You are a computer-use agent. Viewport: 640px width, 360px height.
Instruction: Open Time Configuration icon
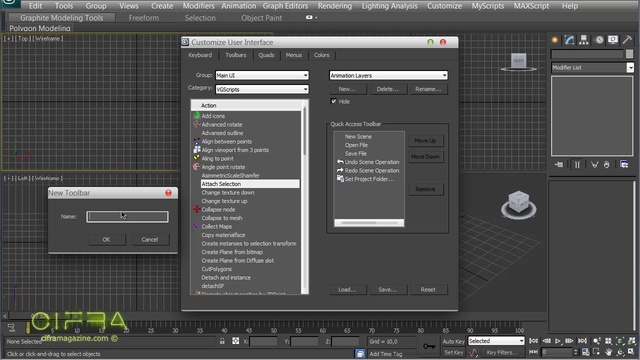585,352
